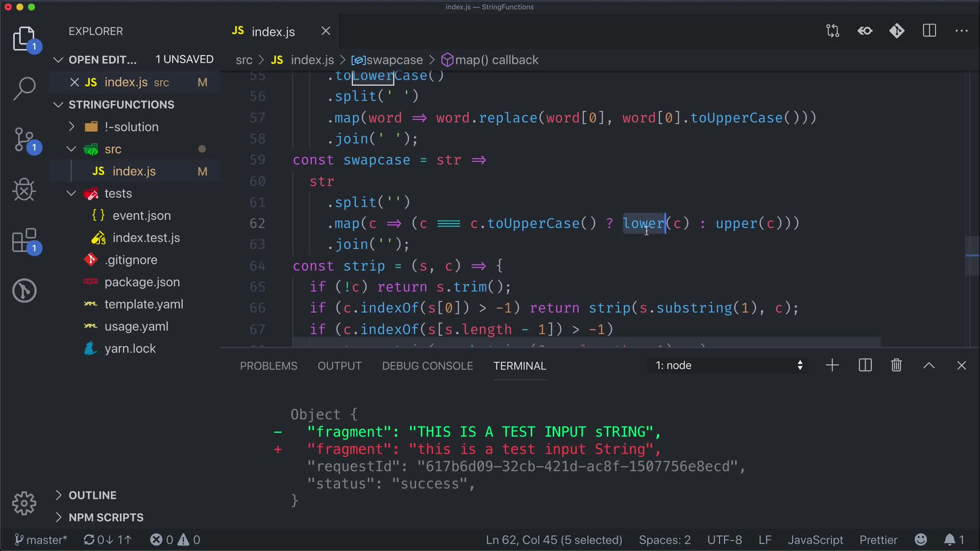Toggle the errors and warnings status indicator

click(175, 540)
